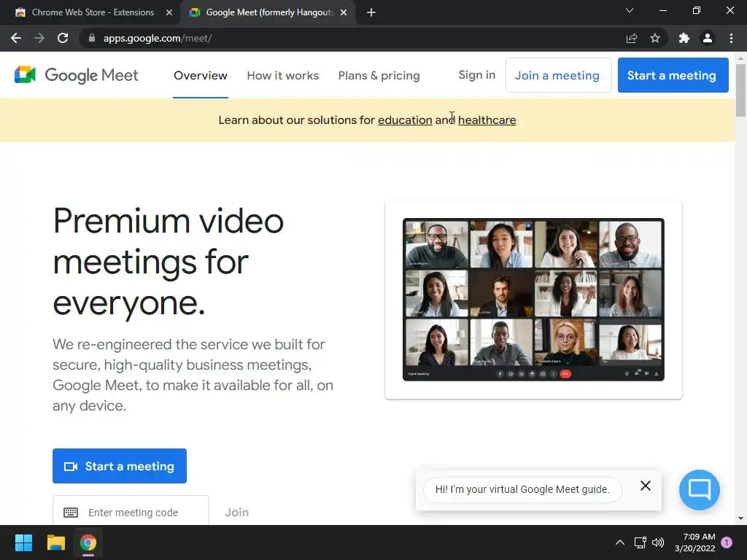Reload the page with refresh icon
Screen dimensions: 747x560
[63, 38]
